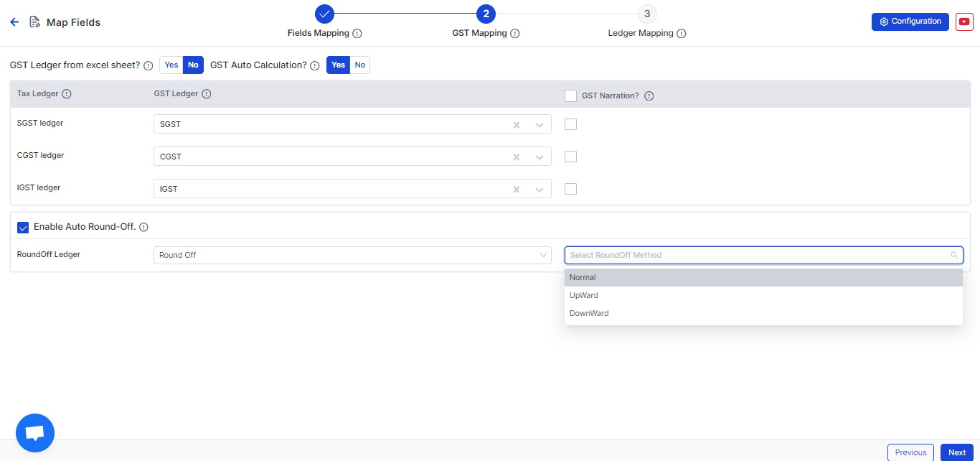Open the YouTube help video icon
The height and width of the screenshot is (461, 980).
click(964, 22)
